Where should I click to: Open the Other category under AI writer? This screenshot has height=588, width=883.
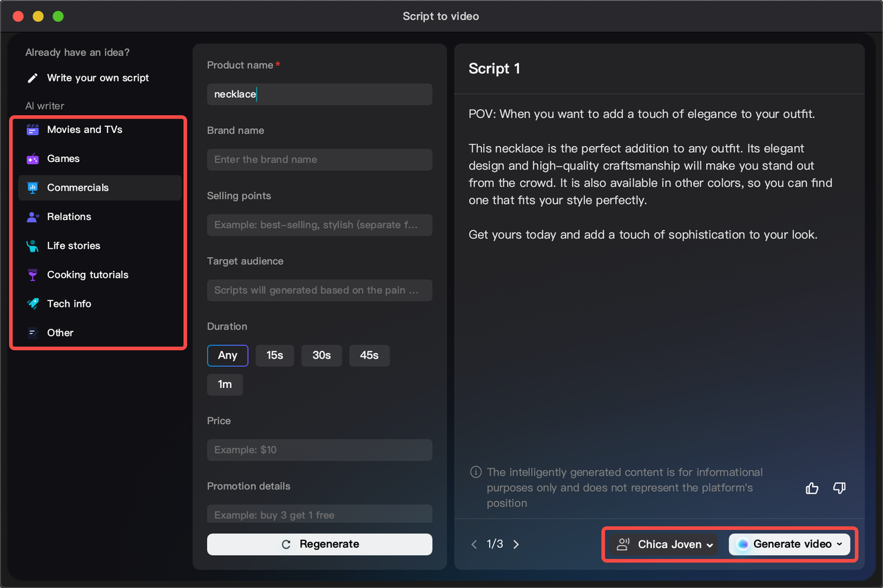[x=60, y=332]
